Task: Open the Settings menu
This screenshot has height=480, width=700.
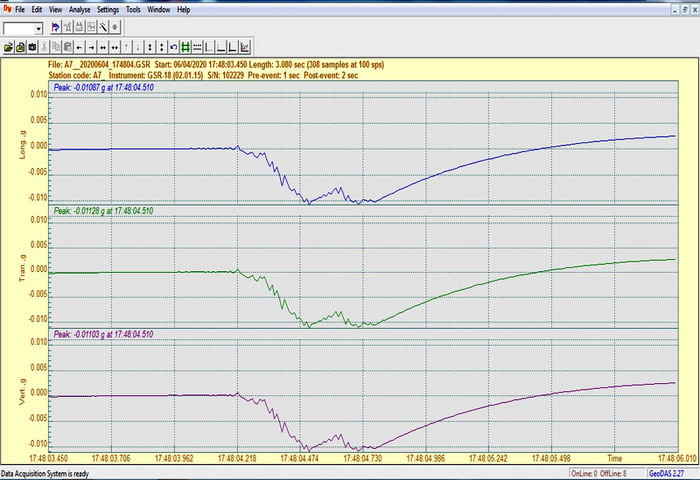Action: [x=108, y=9]
